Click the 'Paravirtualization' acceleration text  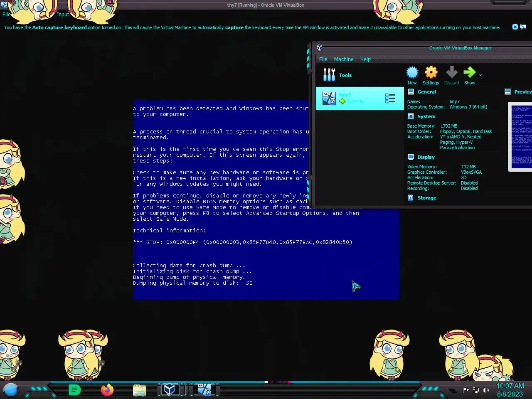coord(457,148)
